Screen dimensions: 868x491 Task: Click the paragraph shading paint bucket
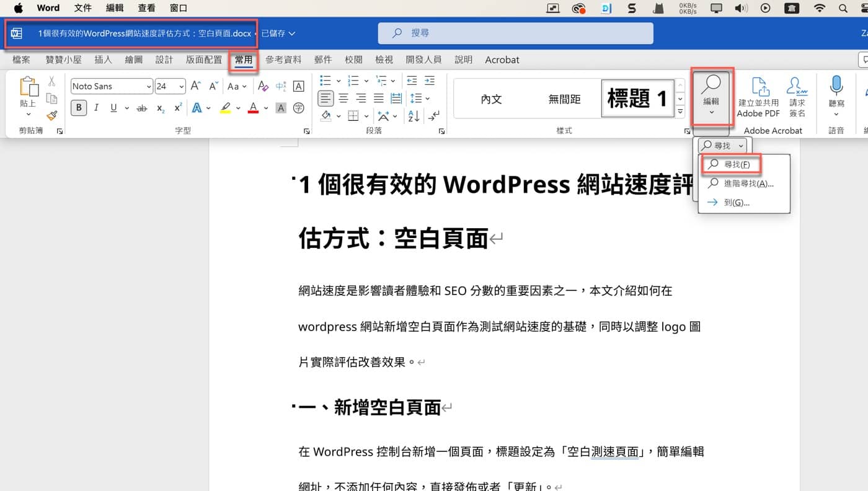click(325, 115)
